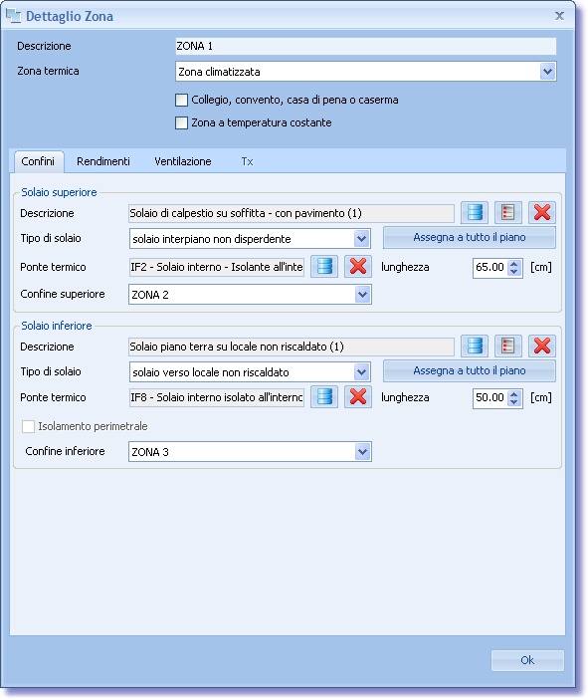Open the Ventilazione tab
This screenshot has width=588, height=700.
point(183,161)
